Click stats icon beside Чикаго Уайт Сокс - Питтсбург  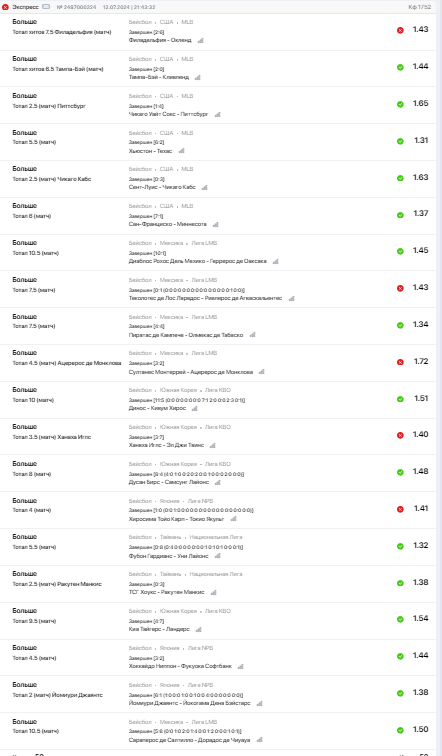217,115
